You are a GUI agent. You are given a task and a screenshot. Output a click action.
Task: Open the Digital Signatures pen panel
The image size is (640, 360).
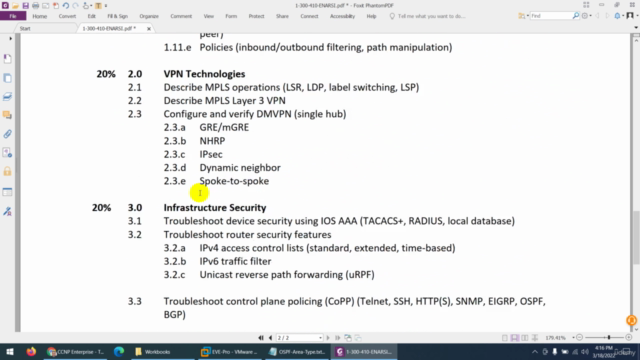pos(7,211)
